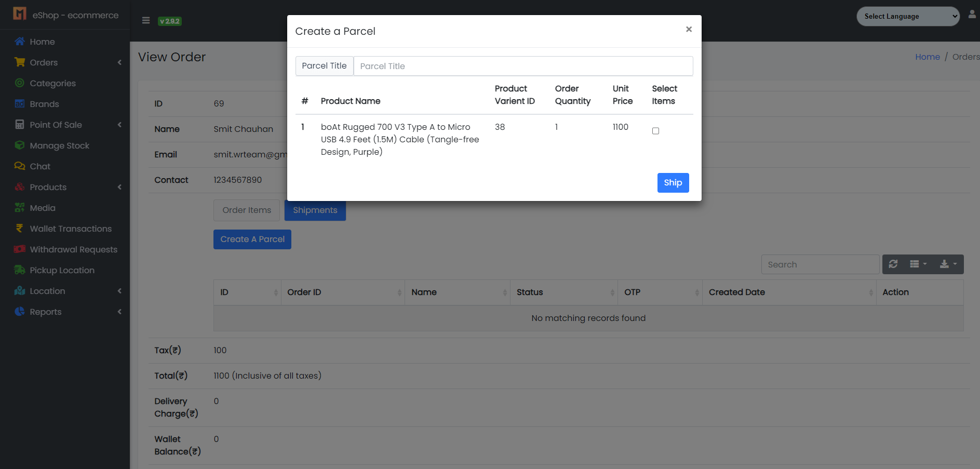Sort the table by Created Date column

point(737,292)
